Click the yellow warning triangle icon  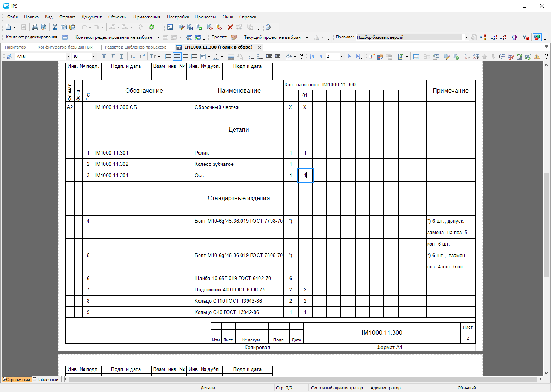click(x=537, y=57)
